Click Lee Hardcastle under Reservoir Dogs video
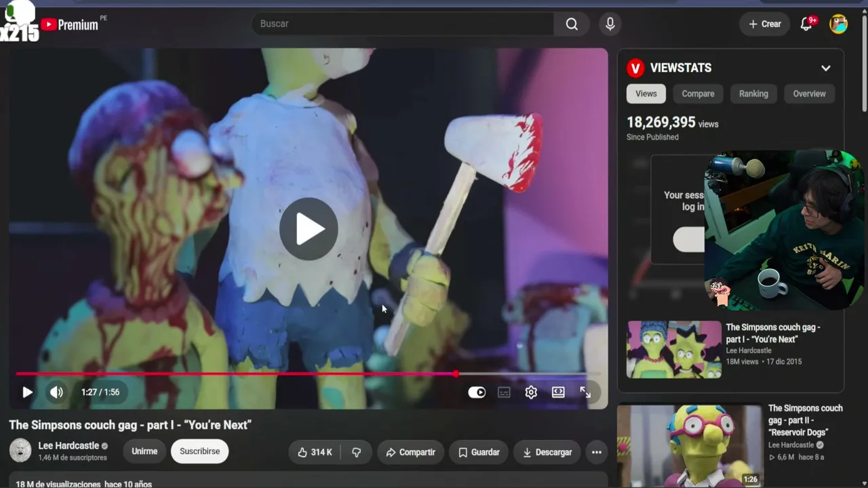The width and height of the screenshot is (868, 488). (x=791, y=445)
